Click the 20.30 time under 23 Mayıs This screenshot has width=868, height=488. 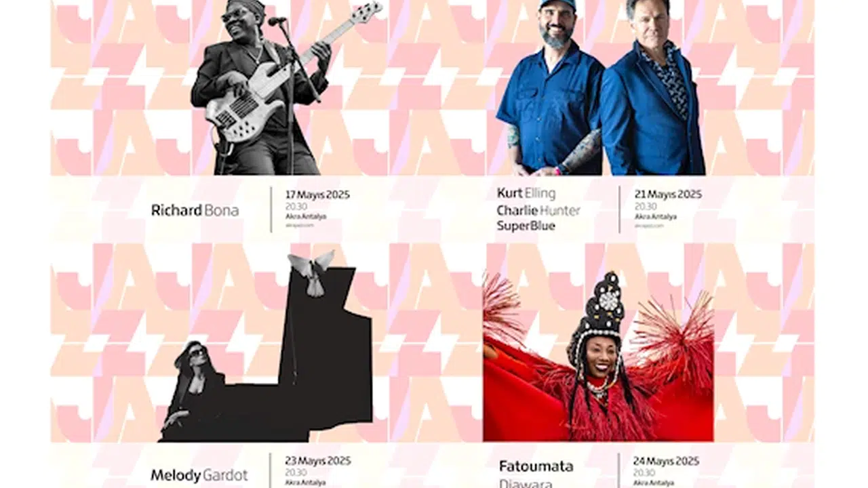coord(296,472)
